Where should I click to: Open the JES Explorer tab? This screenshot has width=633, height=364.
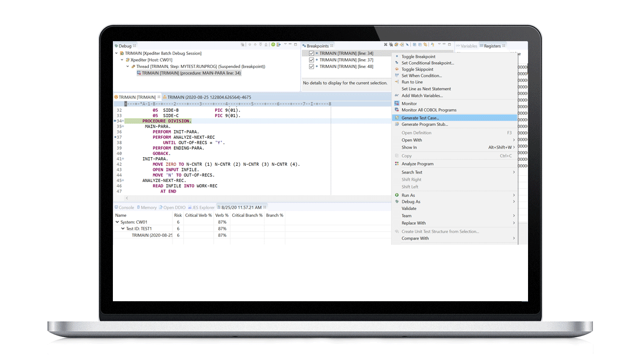click(203, 207)
